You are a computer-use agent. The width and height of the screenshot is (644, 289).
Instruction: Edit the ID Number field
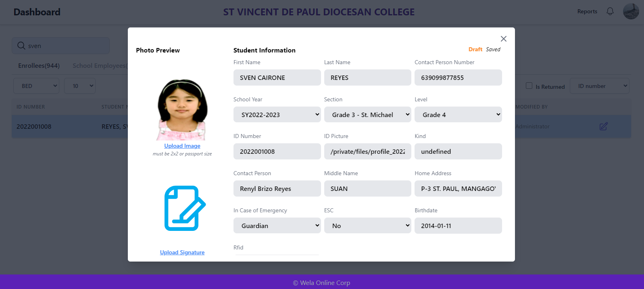coord(277,151)
